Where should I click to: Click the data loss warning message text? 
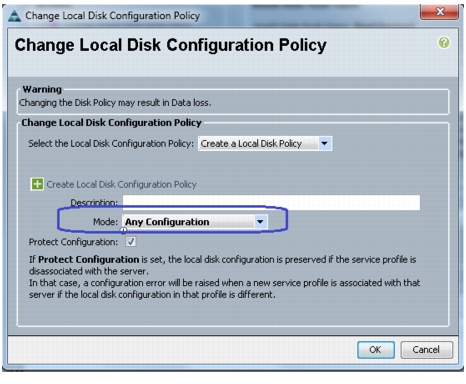pos(115,103)
